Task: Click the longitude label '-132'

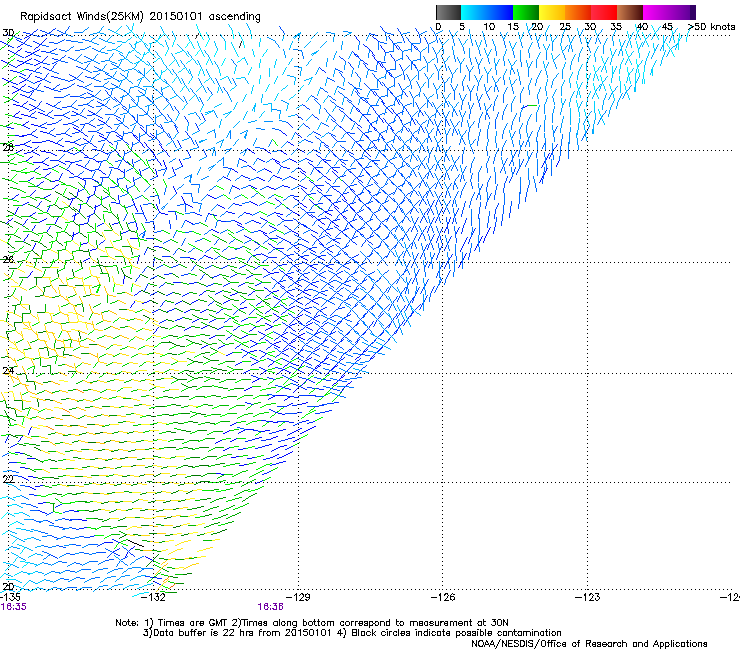Action: coord(153,597)
